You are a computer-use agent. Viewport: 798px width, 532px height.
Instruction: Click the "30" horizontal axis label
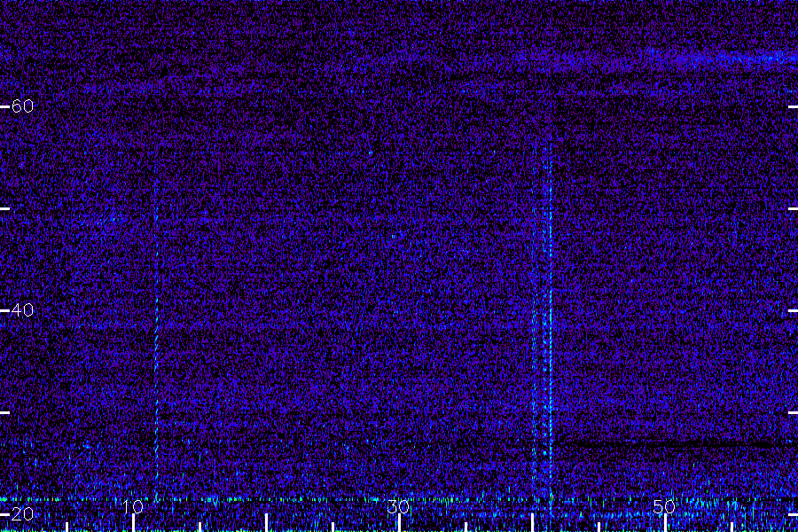pos(398,506)
